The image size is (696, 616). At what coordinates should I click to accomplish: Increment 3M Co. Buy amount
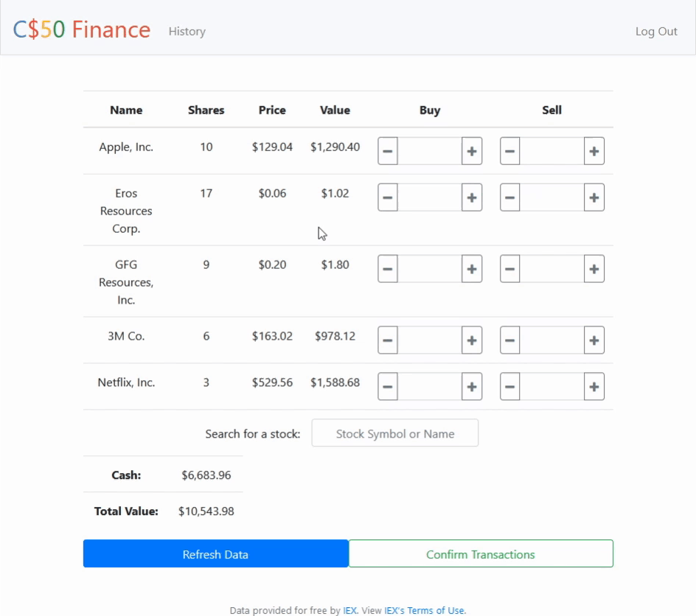(472, 340)
